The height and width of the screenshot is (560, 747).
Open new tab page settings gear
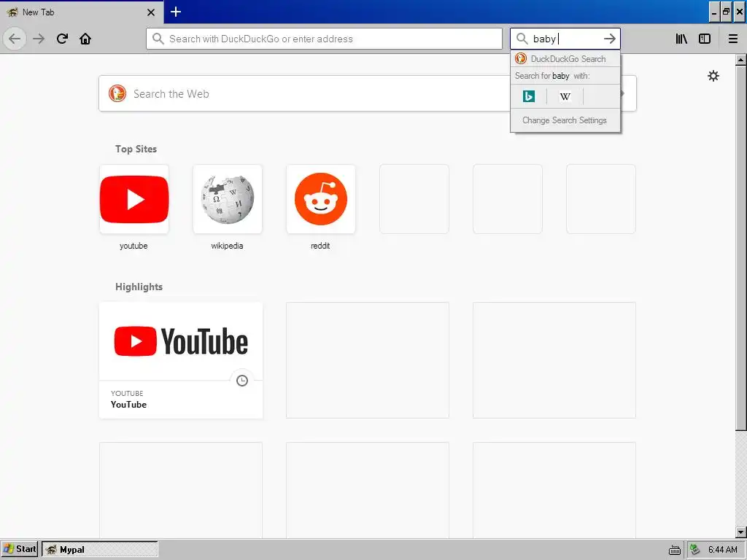(713, 76)
